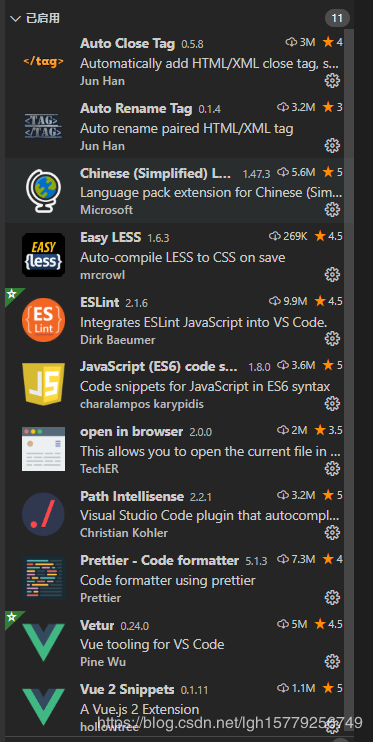
Task: Select the Vue 2 Snippets extension title
Action: [127, 689]
